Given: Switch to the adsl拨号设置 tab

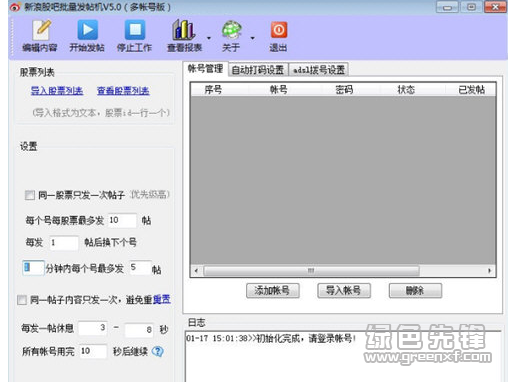Looking at the screenshot, I should click(x=319, y=70).
